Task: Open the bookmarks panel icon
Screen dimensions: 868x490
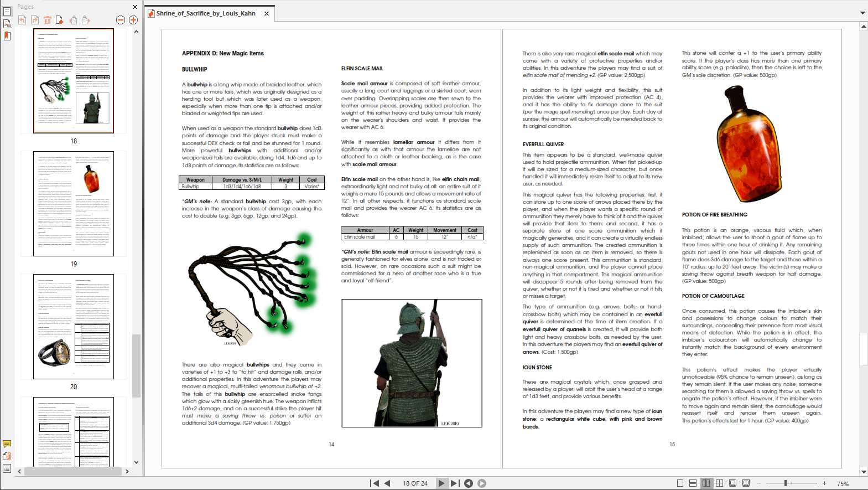Action: (x=7, y=36)
